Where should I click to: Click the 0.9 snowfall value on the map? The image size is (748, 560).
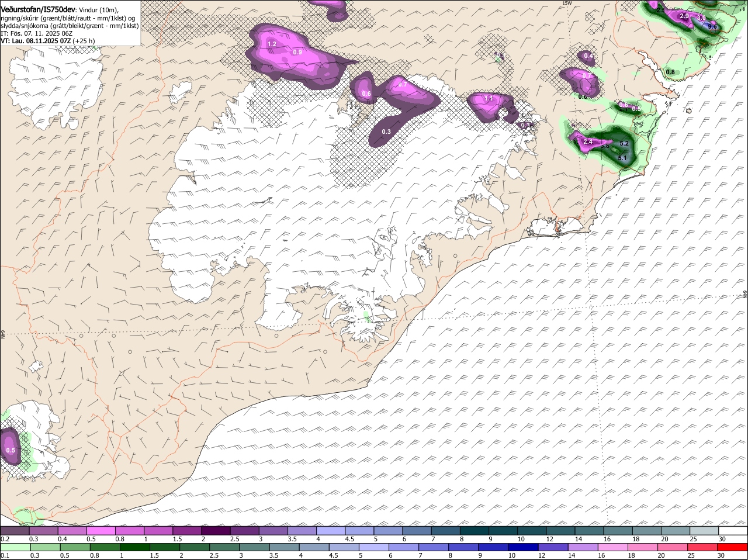[x=297, y=53]
